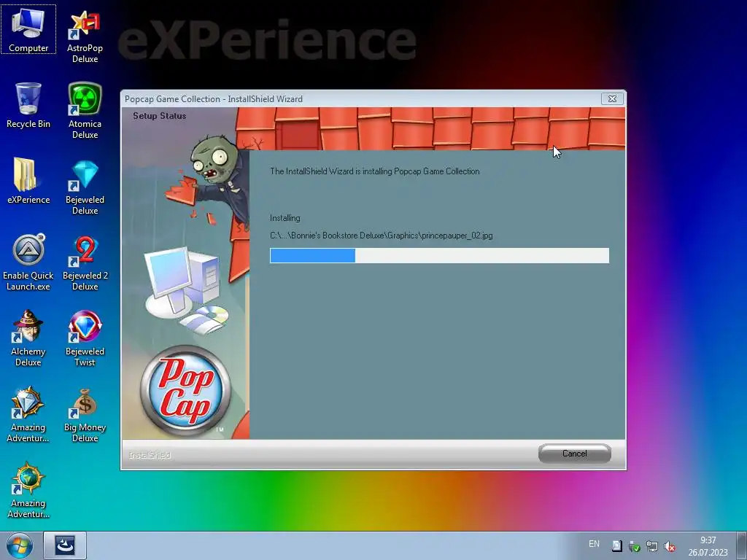Click the installation progress bar
The height and width of the screenshot is (560, 747).
[439, 255]
